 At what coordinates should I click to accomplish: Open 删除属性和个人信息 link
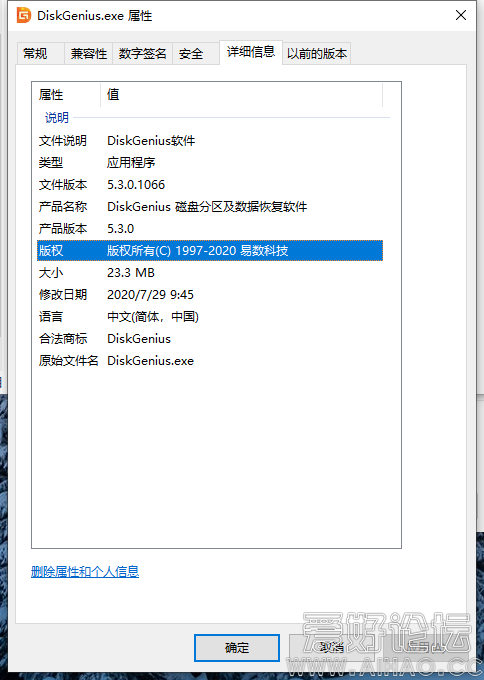(x=85, y=572)
